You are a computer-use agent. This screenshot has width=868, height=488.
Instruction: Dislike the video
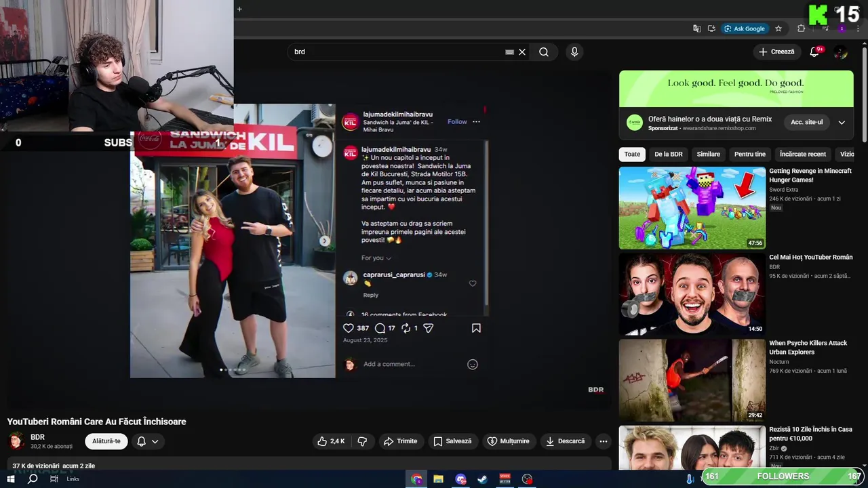pyautogui.click(x=363, y=441)
